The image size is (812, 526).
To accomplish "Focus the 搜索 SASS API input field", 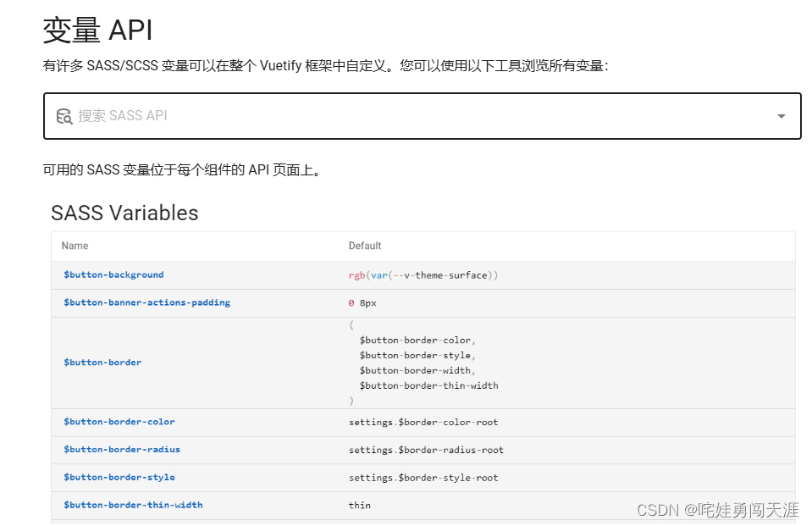I will 422,116.
